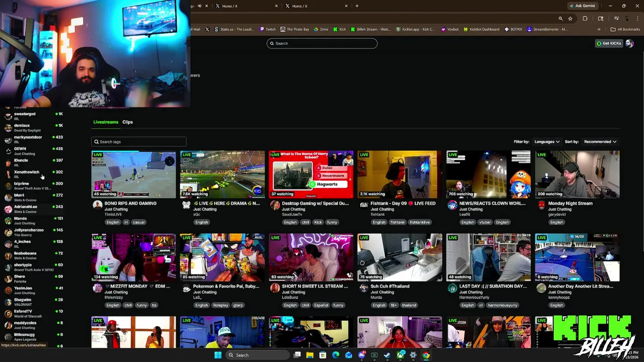Image resolution: width=644 pixels, height=362 pixels.
Task: Open the Twitch bookmark
Action: pyautogui.click(x=268, y=29)
